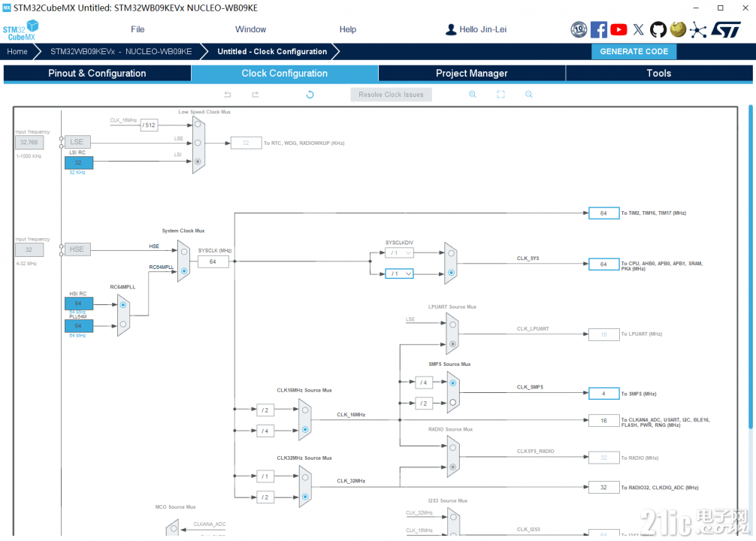
Task: Fit the clock diagram to screen
Action: [501, 95]
